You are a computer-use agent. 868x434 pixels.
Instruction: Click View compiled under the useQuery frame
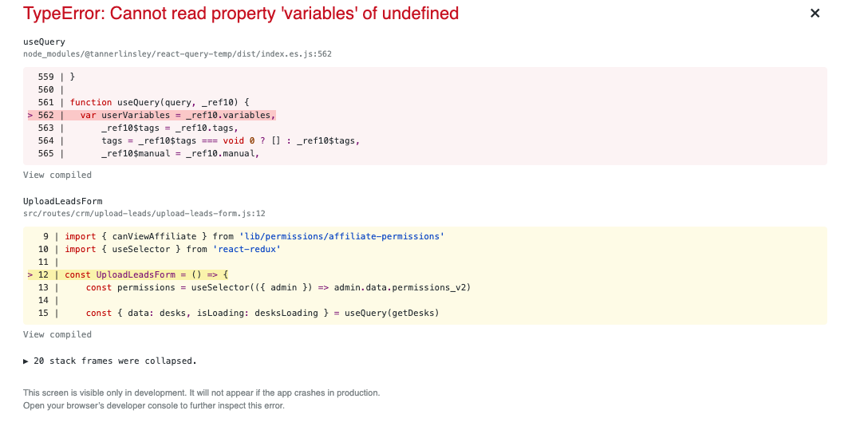pos(57,175)
